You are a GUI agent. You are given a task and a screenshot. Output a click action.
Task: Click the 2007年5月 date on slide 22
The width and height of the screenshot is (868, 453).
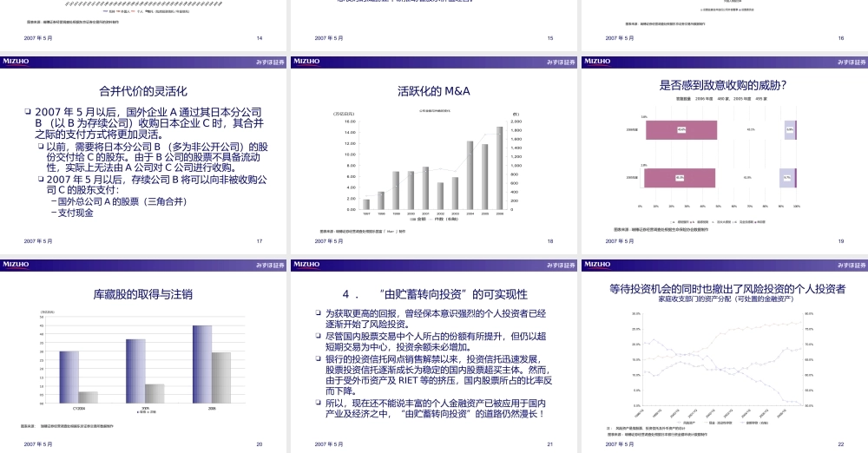(620, 444)
